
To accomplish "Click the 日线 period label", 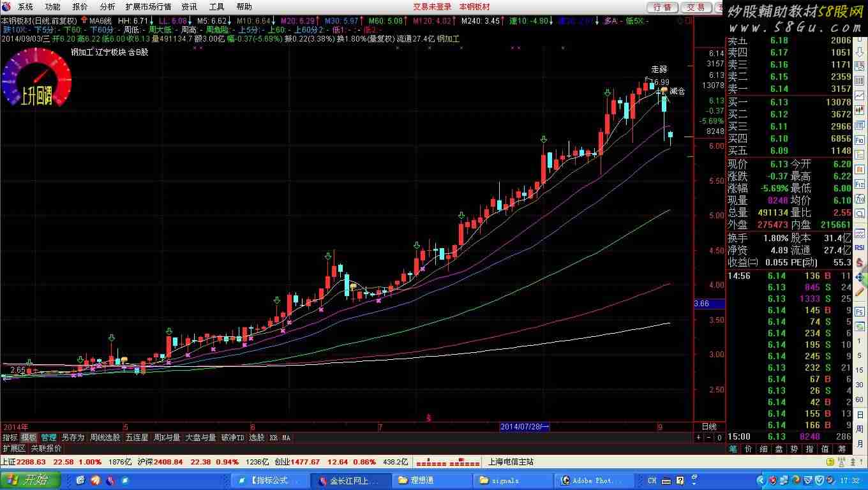I will [709, 426].
